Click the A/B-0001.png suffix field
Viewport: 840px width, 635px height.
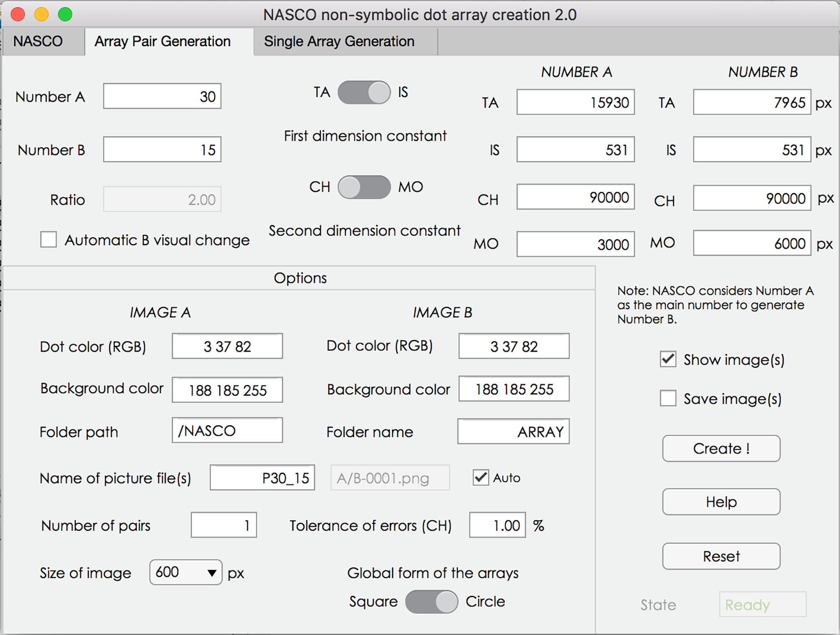pyautogui.click(x=390, y=478)
